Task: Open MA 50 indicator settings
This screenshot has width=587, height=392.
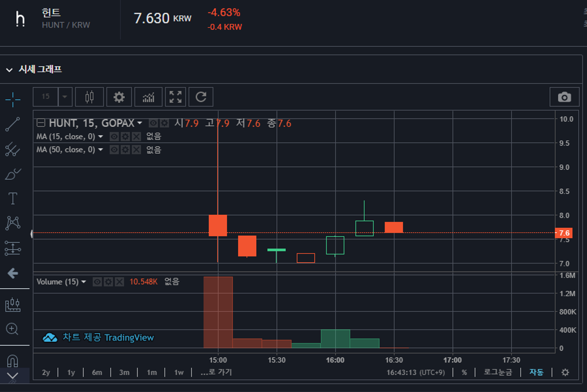Action: 125,150
